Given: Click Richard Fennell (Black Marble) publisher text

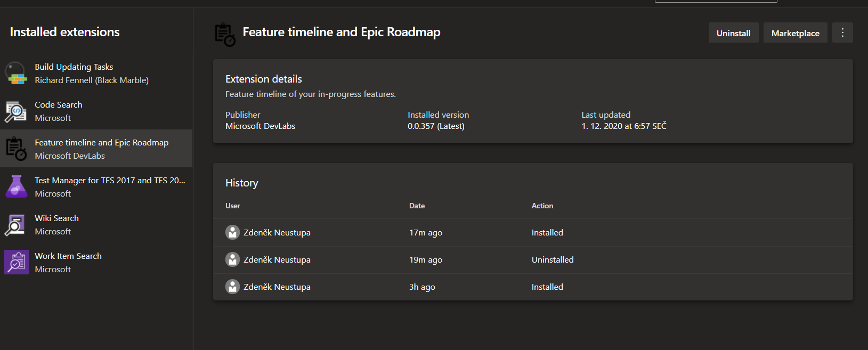Looking at the screenshot, I should click(x=92, y=80).
